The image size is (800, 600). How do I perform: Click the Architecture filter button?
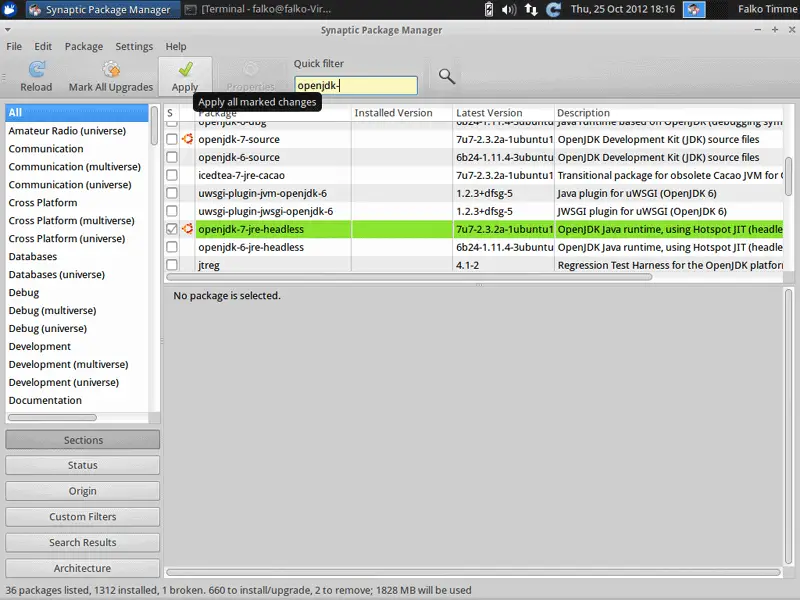(x=83, y=568)
